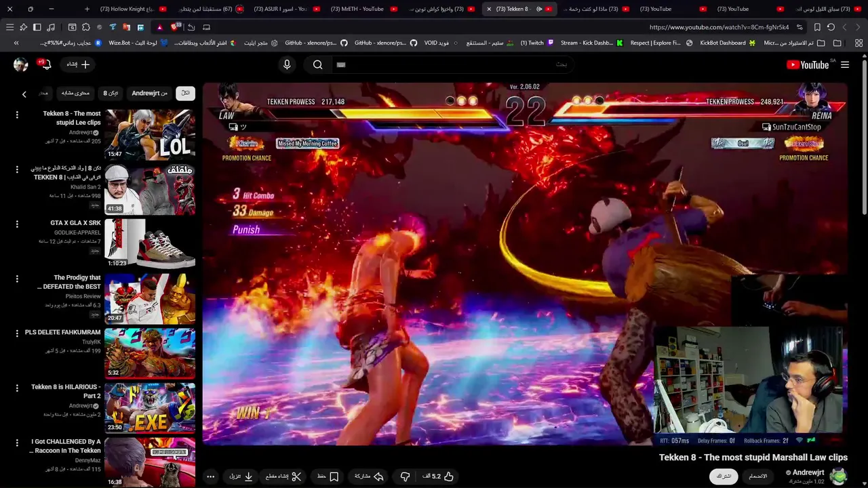Screen dimensions: 868x488
Task: Open options menu for PLS DELETE FAHKUMRAM
Action: click(17, 333)
